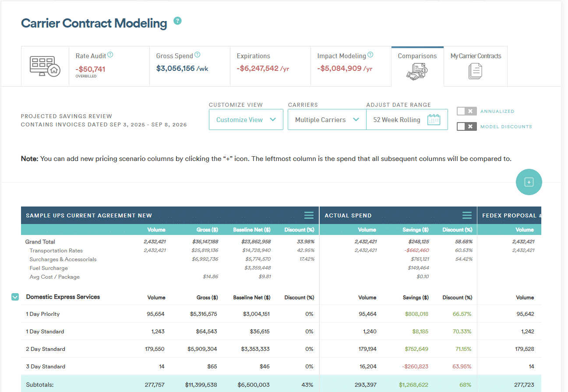Select the 2 Day Standard row label
This screenshot has width=568, height=392.
click(46, 349)
